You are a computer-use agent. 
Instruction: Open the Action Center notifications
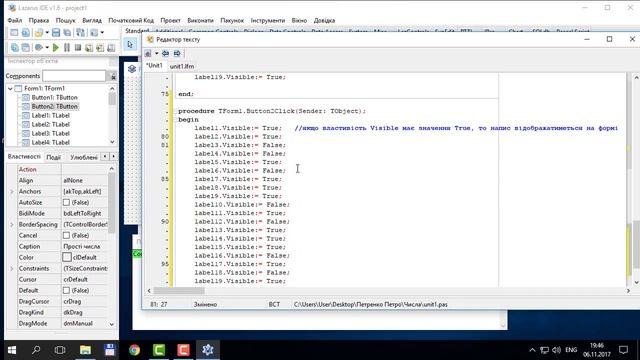623,350
